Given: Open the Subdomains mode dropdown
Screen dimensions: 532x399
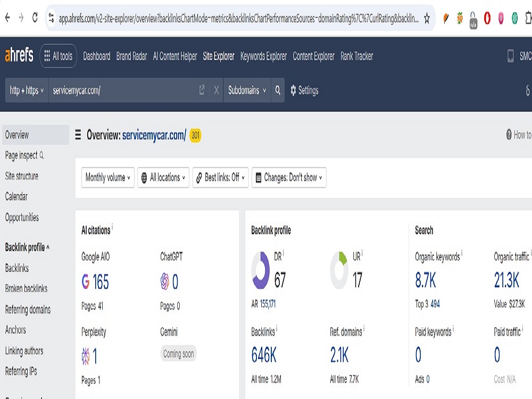Looking at the screenshot, I should point(247,90).
